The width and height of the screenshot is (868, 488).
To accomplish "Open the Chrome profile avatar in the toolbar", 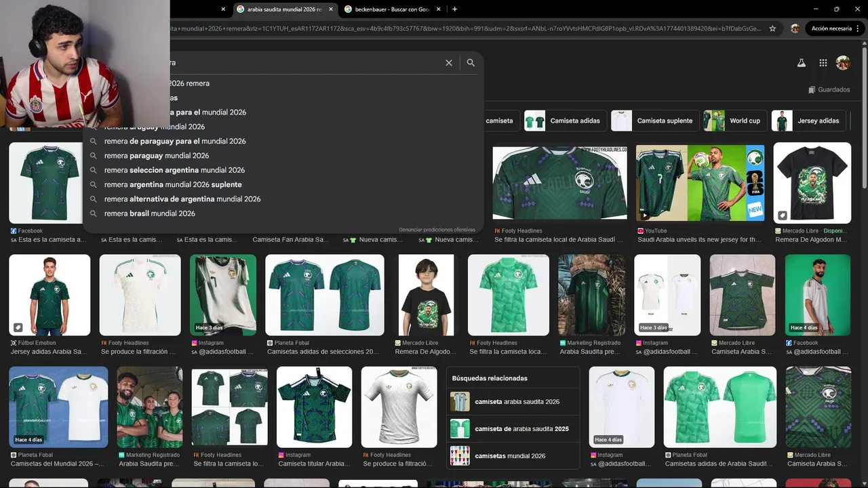I will point(795,28).
